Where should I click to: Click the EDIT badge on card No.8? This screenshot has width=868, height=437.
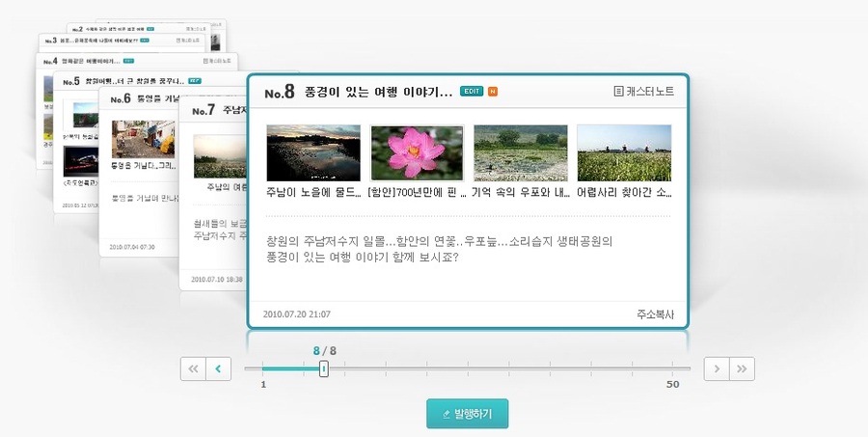point(472,92)
